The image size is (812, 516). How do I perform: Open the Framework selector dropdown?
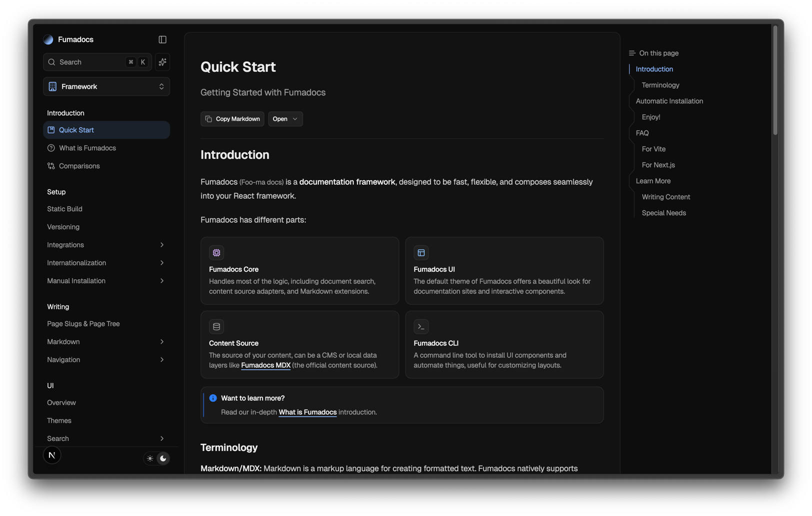pyautogui.click(x=106, y=86)
